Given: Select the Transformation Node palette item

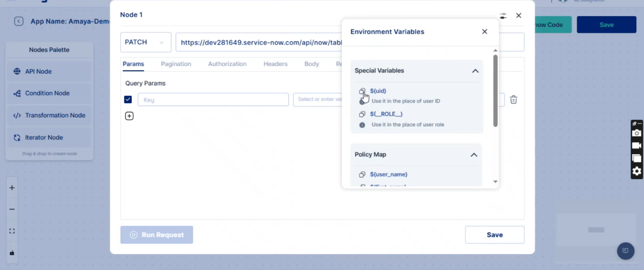Looking at the screenshot, I should (49, 115).
